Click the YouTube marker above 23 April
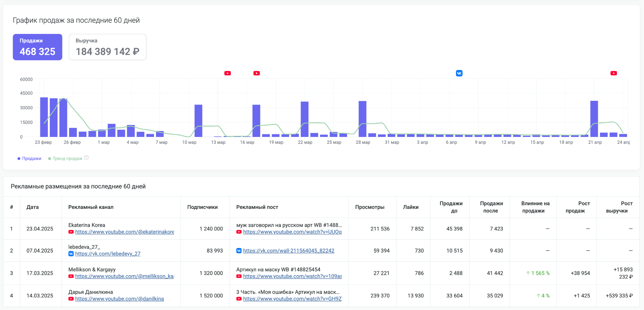 (613, 73)
